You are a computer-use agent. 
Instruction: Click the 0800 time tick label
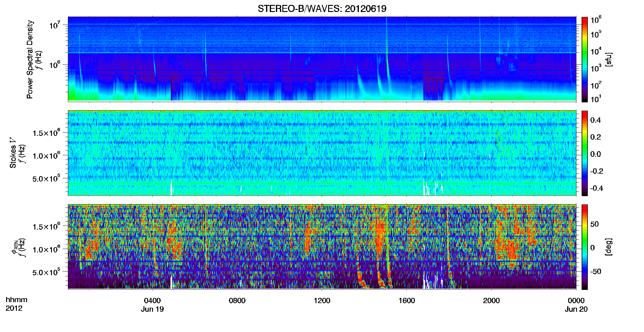pos(237,300)
